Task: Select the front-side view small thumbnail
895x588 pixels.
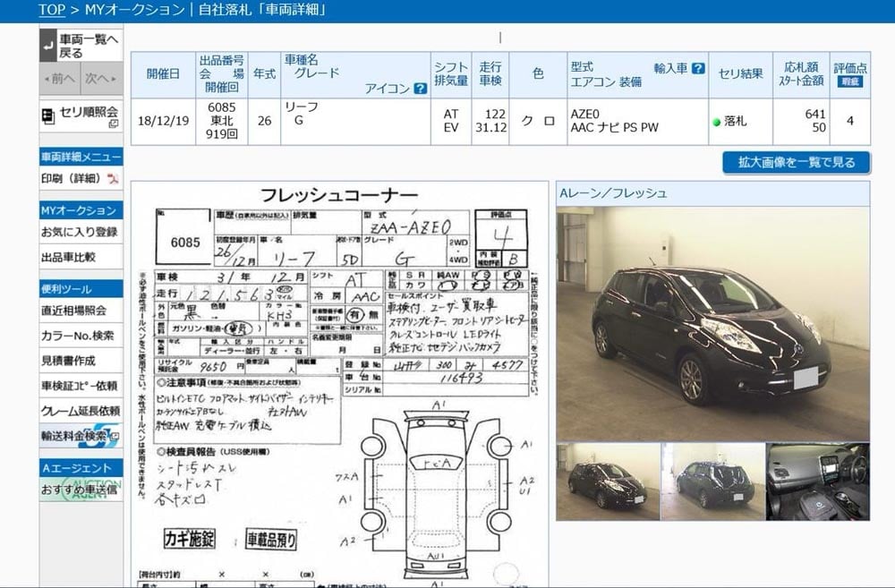Action: point(609,481)
